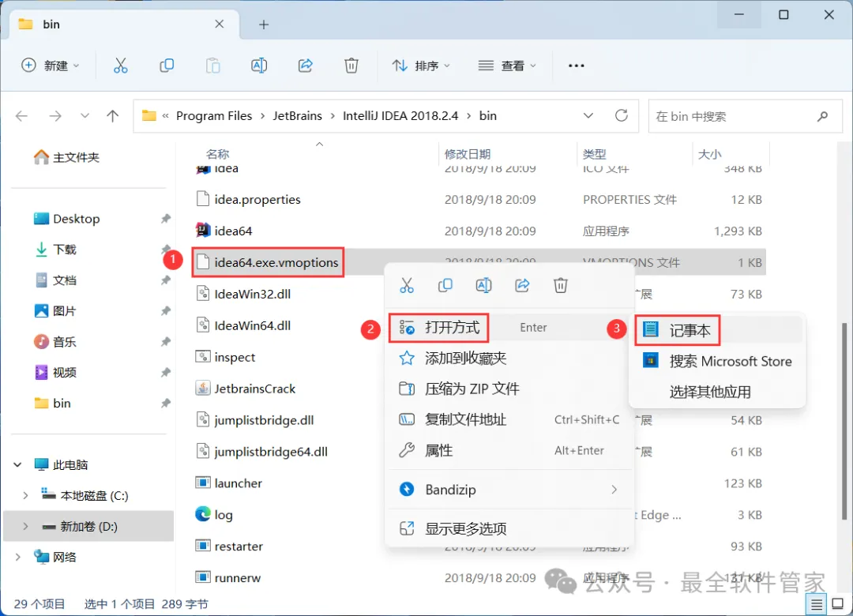This screenshot has height=616, width=853.
Task: Open with 记事本 (Notepad)
Action: point(717,330)
